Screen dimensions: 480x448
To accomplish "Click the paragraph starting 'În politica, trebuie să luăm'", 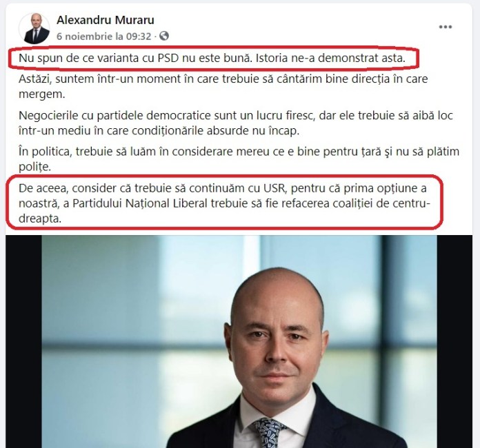I will (239, 159).
